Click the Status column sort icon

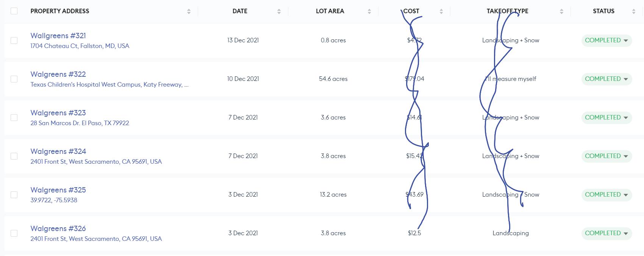coord(633,11)
